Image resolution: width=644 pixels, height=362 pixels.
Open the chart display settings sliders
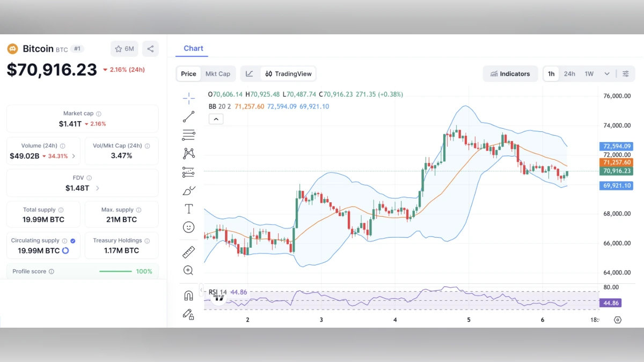[626, 73]
